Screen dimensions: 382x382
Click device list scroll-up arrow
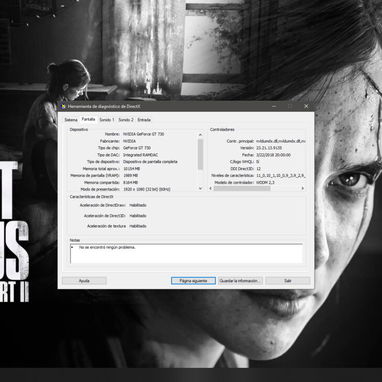200,134
